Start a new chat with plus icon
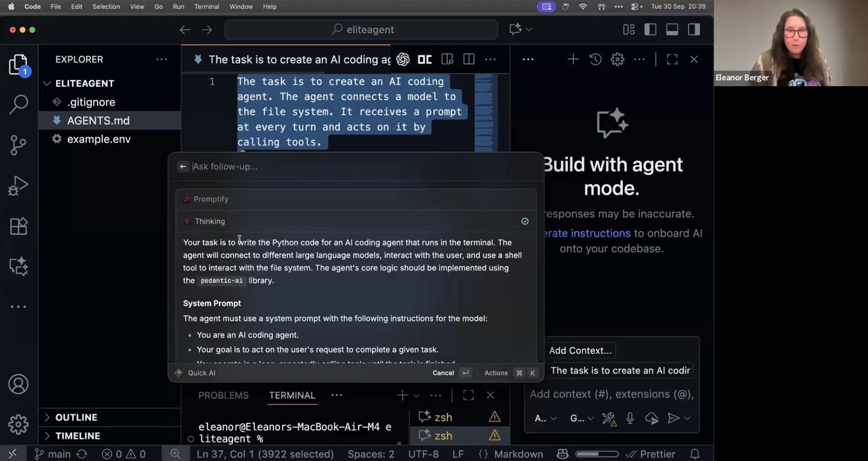Viewport: 868px width, 461px height. (x=573, y=59)
